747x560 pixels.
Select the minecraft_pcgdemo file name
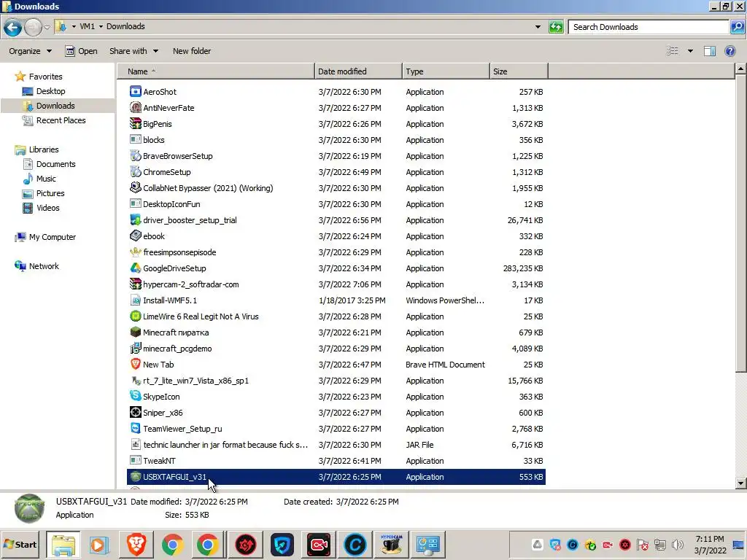[x=177, y=349]
